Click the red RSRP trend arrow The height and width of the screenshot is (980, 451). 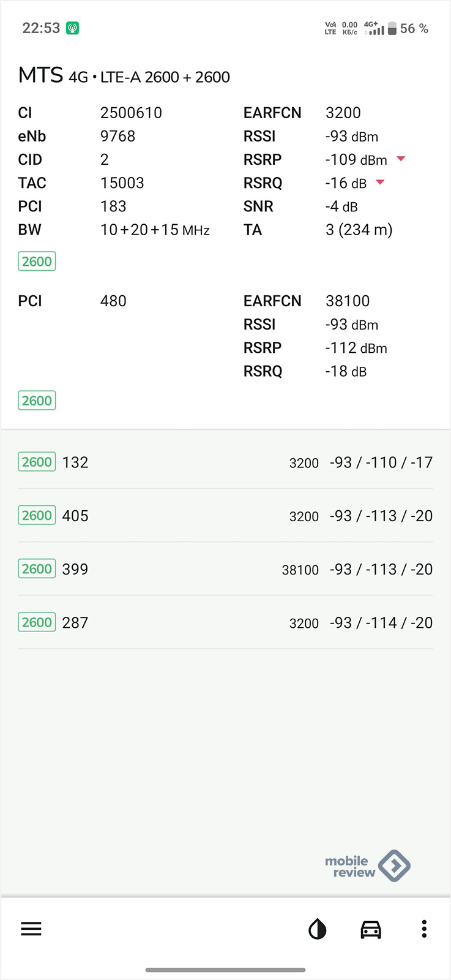pyautogui.click(x=401, y=159)
